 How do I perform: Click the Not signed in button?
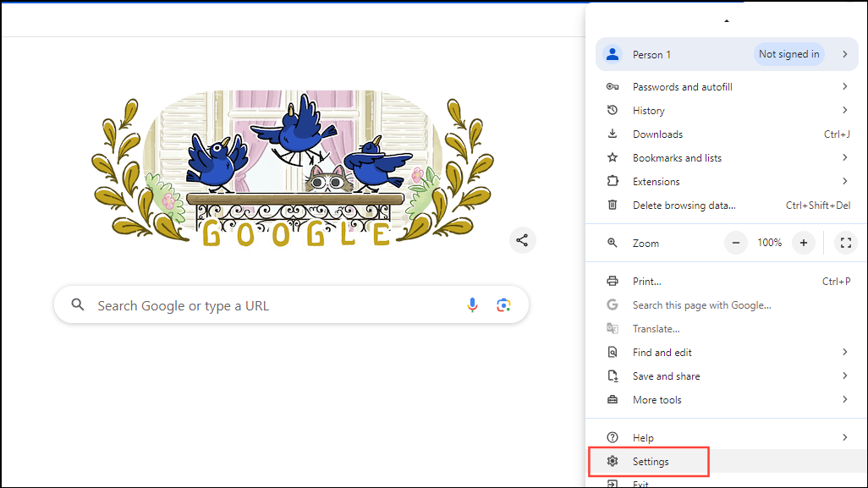[788, 54]
